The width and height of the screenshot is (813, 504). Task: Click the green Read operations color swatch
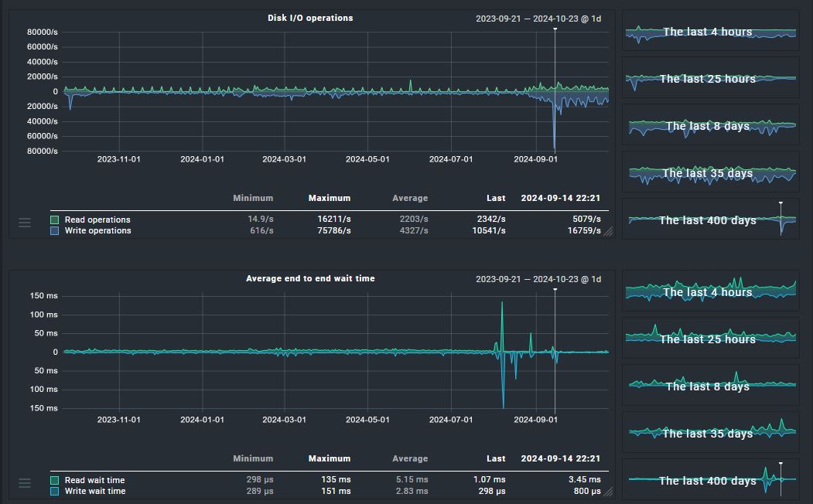[x=55, y=220]
